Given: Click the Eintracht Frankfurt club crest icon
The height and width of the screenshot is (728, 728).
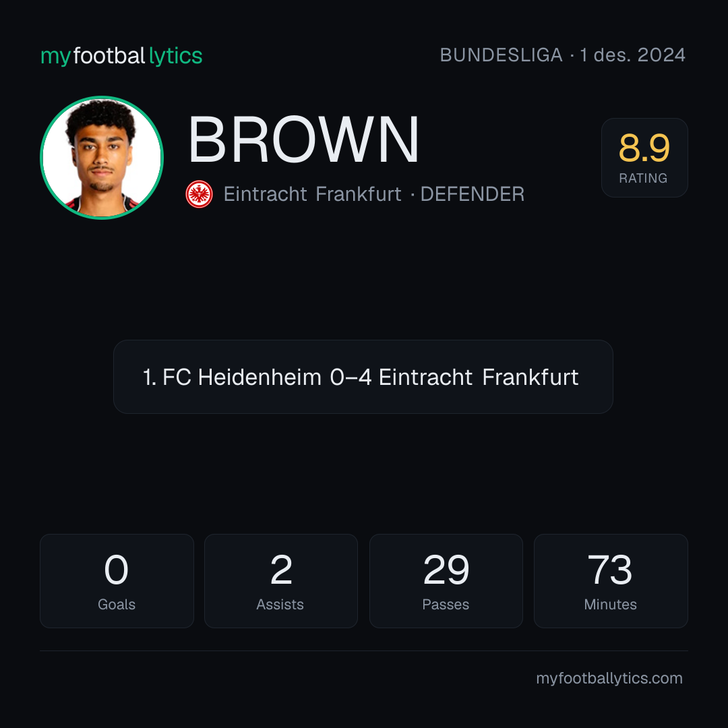Looking at the screenshot, I should coord(199,194).
